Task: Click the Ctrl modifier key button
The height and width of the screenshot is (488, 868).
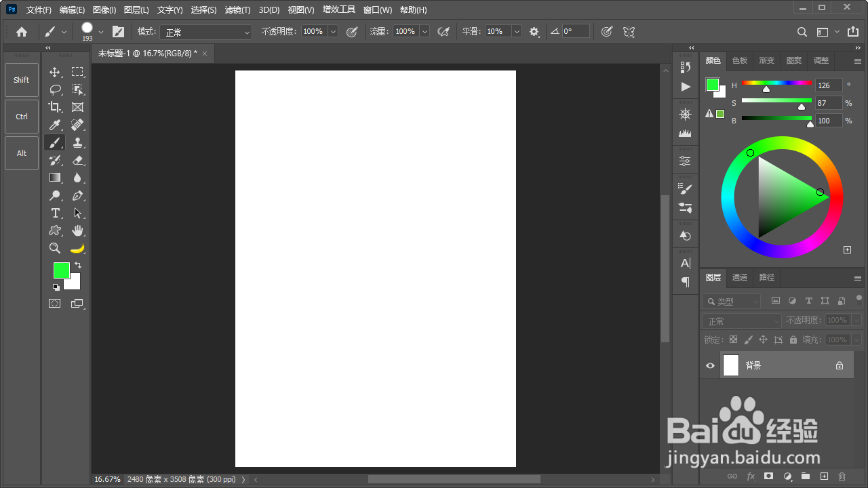Action: click(x=22, y=117)
